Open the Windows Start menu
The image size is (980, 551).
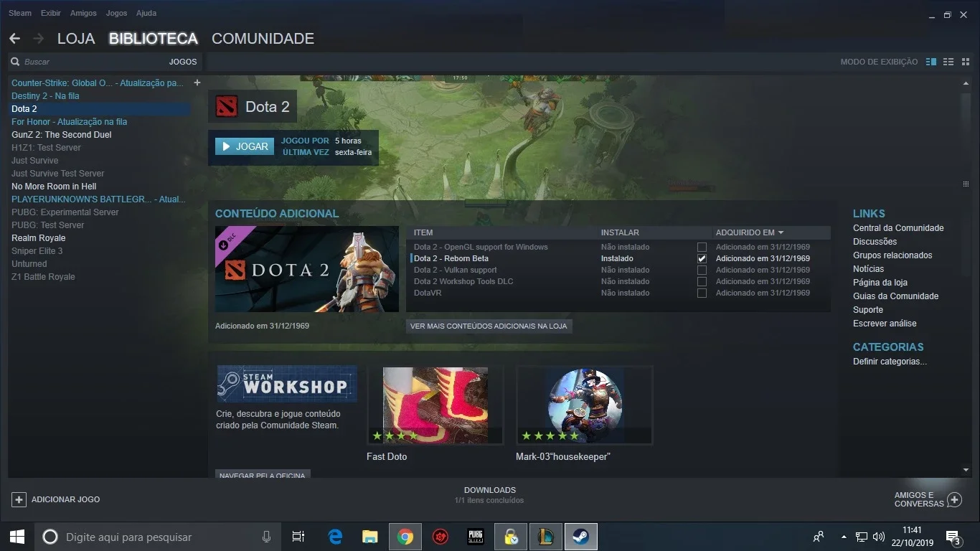pos(17,537)
